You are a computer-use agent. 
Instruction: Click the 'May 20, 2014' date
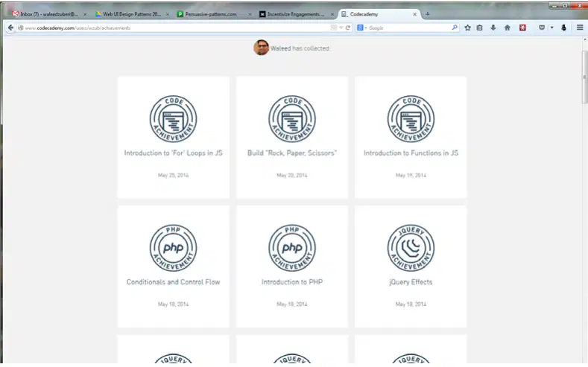[291, 175]
